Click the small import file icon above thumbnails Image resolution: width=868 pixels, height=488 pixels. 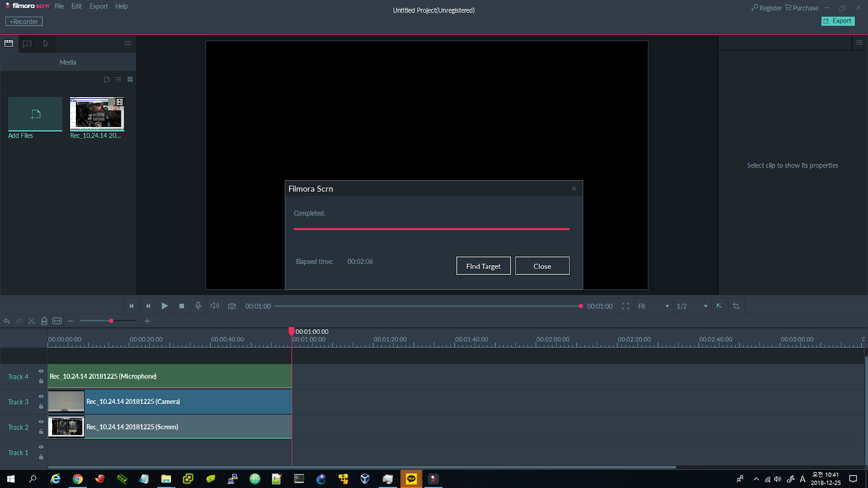[106, 79]
